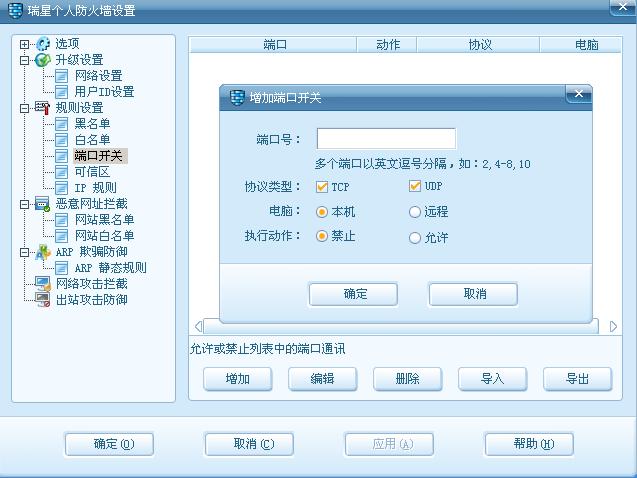
Task: Click the 电脑 column header
Action: (x=581, y=45)
